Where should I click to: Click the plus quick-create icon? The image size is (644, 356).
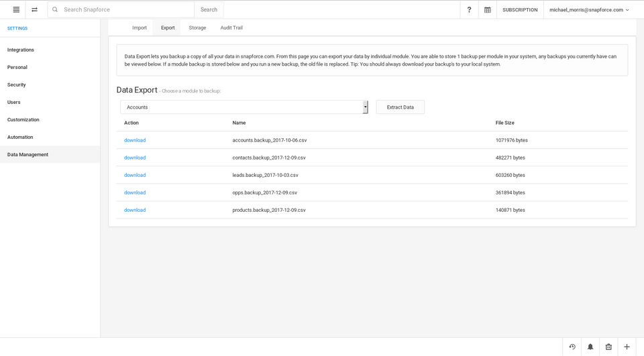[627, 347]
